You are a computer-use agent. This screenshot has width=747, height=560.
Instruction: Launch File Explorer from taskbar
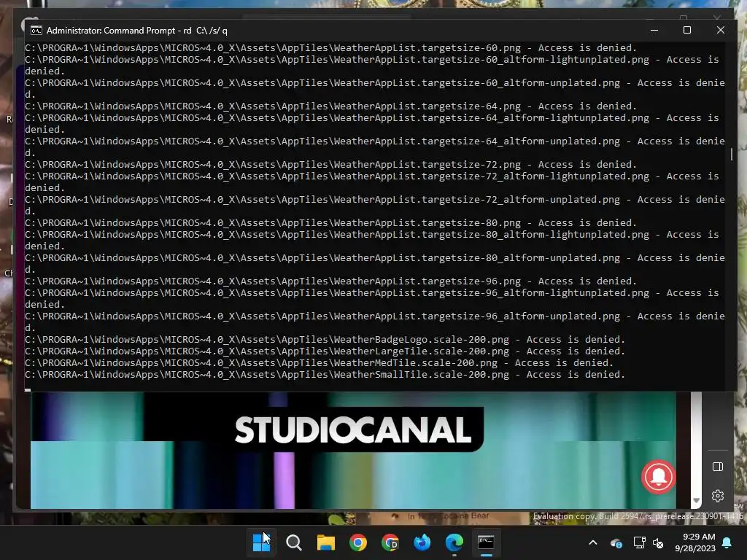[x=326, y=542]
